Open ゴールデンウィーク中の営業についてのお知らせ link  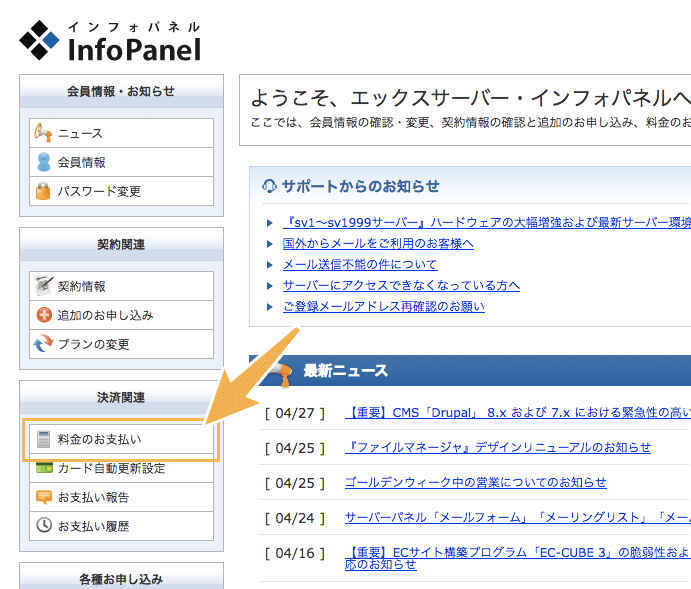tap(476, 482)
